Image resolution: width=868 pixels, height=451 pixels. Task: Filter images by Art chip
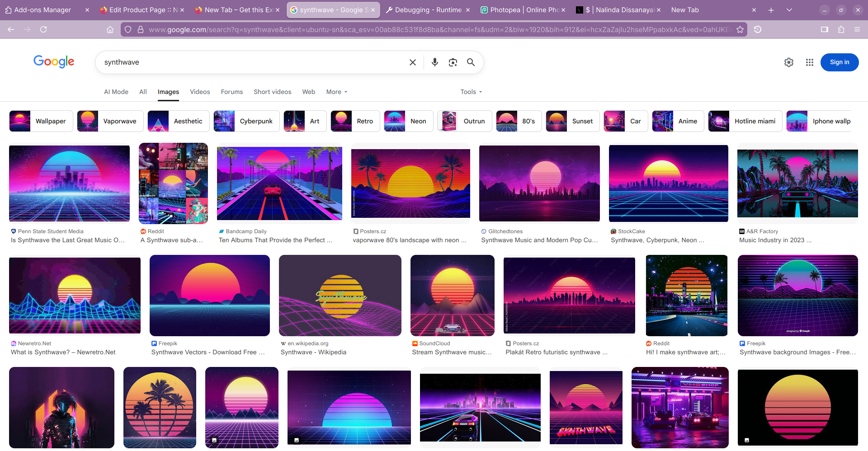click(305, 121)
